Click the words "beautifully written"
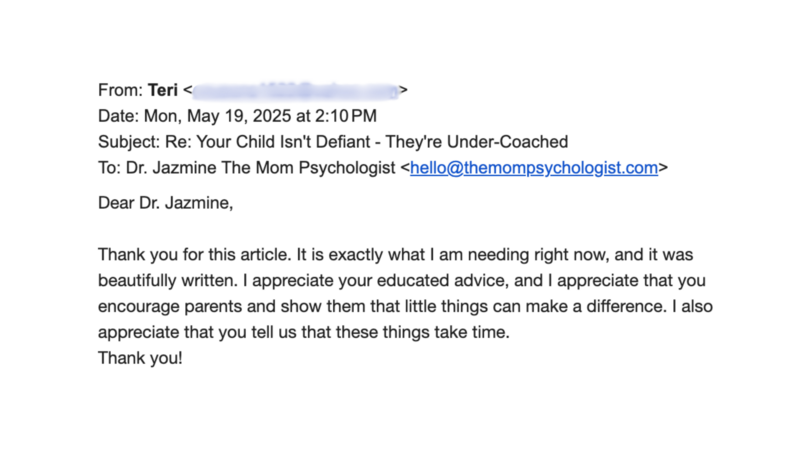Image resolution: width=800 pixels, height=450 pixels. point(167,281)
